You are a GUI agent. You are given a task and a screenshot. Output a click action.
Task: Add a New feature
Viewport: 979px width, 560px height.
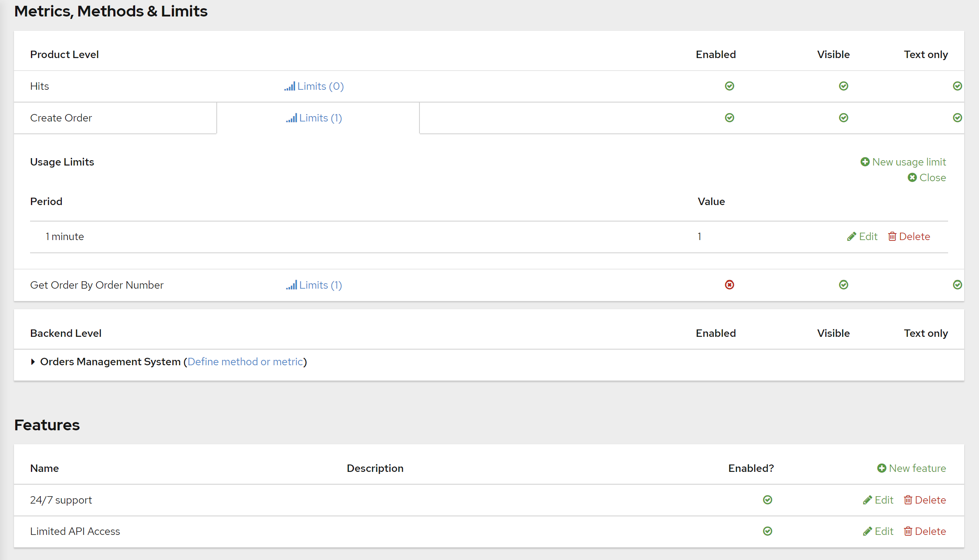tap(911, 468)
